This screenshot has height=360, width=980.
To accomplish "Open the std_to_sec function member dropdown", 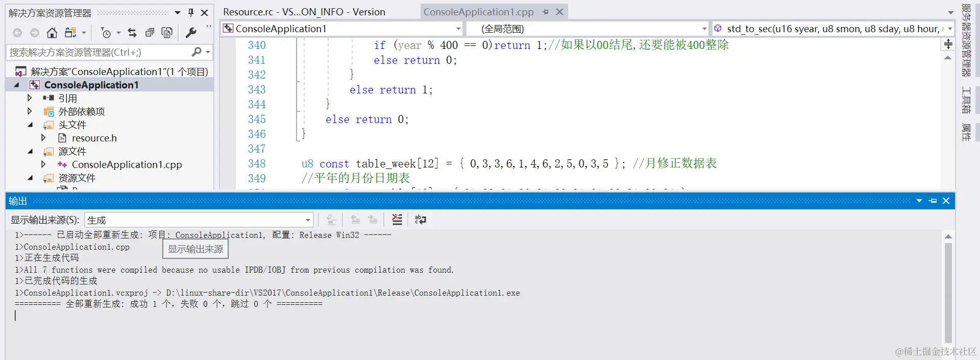I will (950, 29).
